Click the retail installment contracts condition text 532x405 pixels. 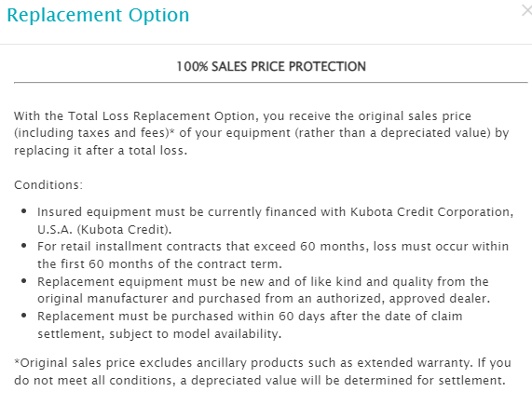(273, 255)
